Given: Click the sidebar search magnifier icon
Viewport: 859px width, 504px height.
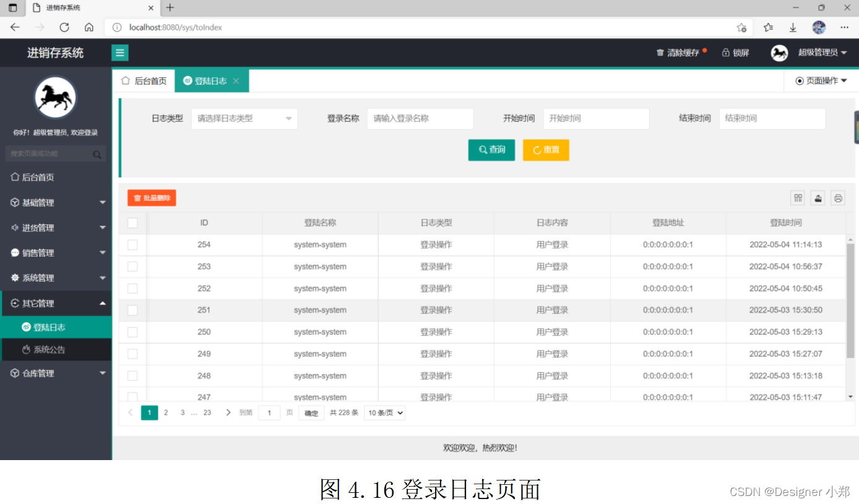Looking at the screenshot, I should 97,155.
